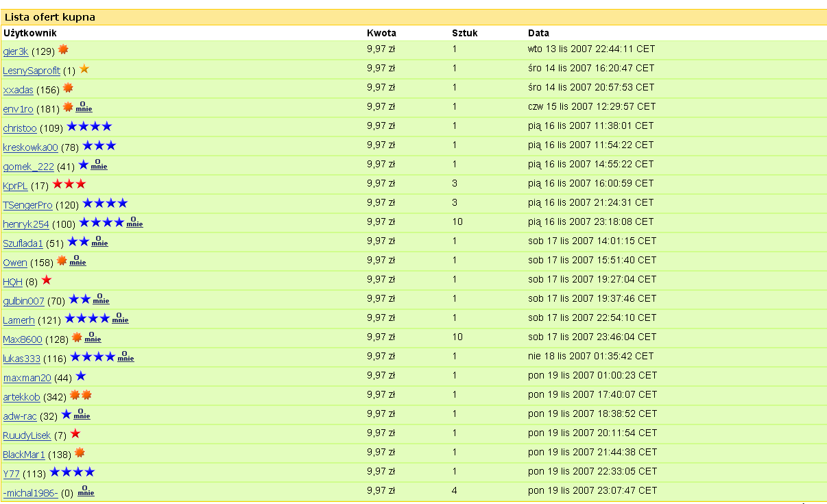The width and height of the screenshot is (827, 504).
Task: Open the 'O mnie' icon beside gomek_222
Action: click(99, 165)
